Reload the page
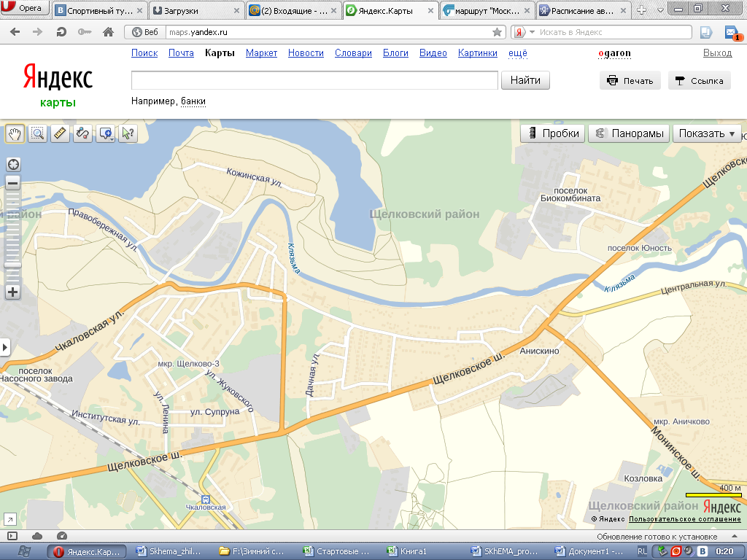 click(61, 32)
